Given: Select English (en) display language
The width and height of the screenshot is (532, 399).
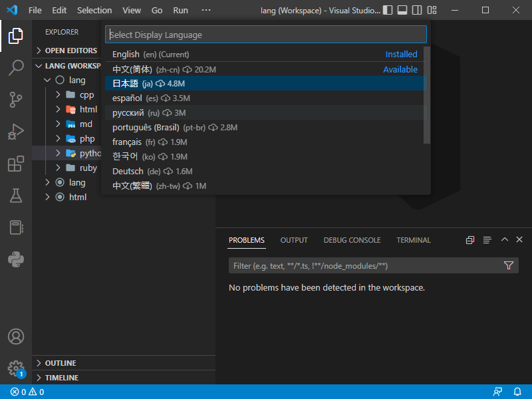Looking at the screenshot, I should 265,55.
